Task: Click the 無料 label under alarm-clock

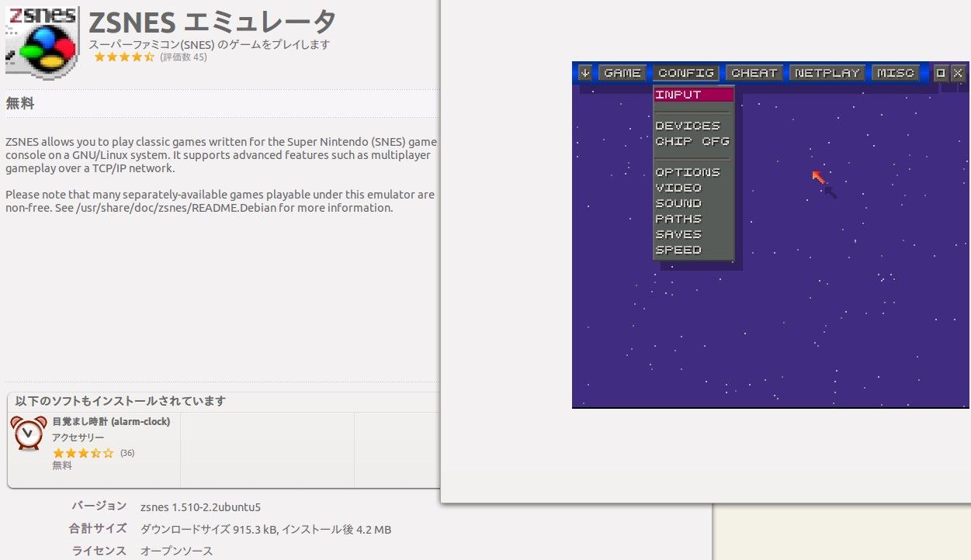Action: (x=62, y=466)
